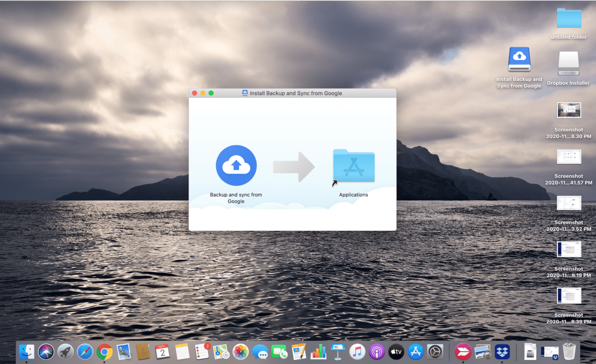The image size is (596, 364).
Task: Select the Applications folder shortcut in installer window
Action: coord(354,166)
